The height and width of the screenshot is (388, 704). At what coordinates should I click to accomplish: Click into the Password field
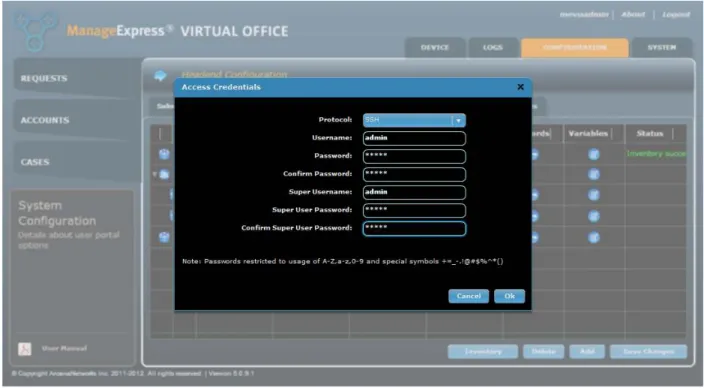pyautogui.click(x=414, y=156)
